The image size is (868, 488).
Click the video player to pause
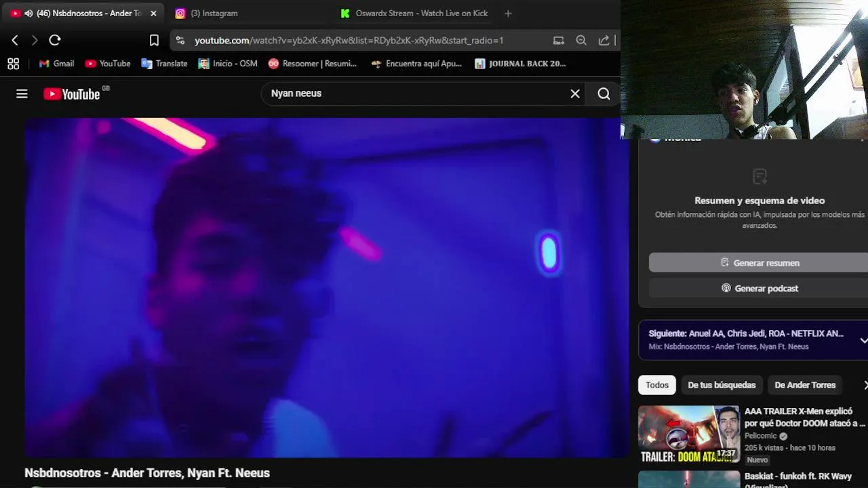click(327, 287)
